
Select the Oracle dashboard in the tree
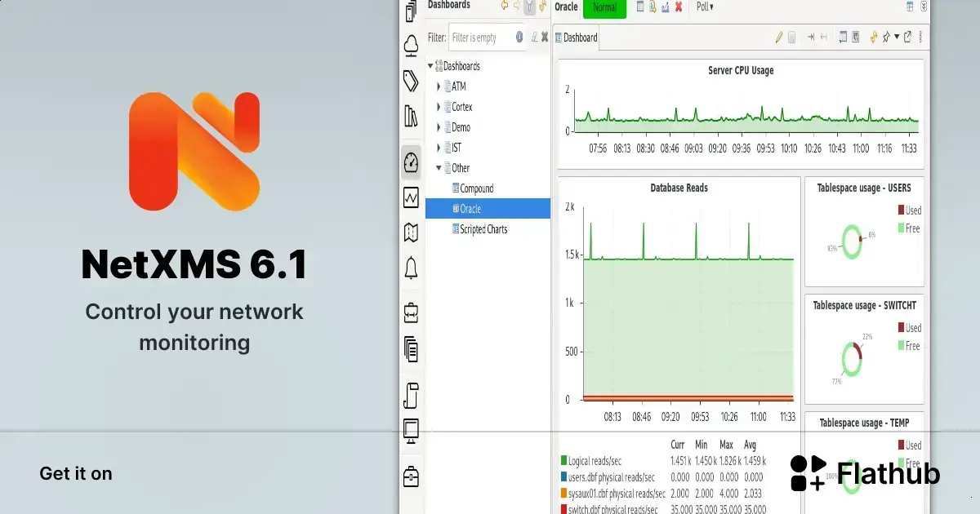[488, 209]
